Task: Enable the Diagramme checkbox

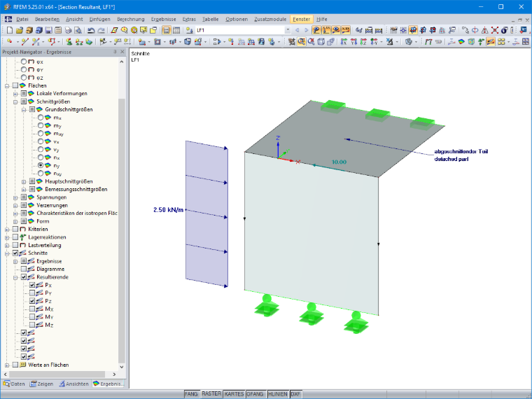Action: 24,269
